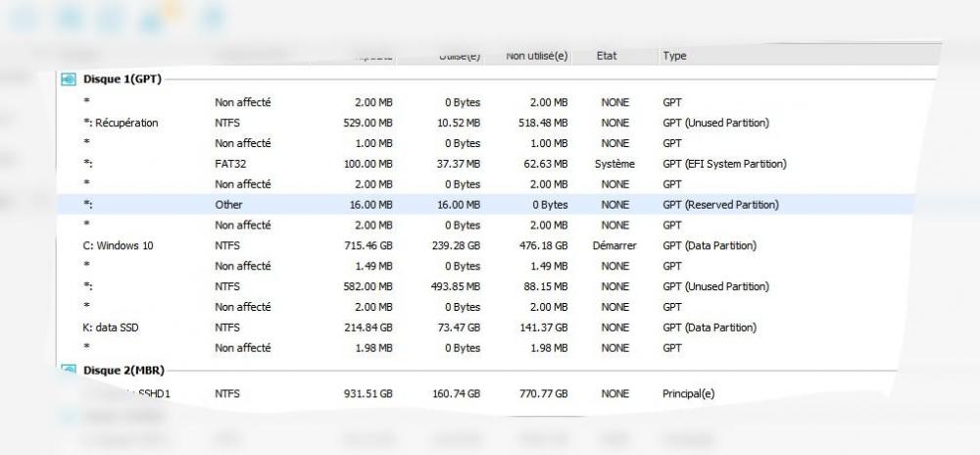Click the Démarrer status cell

tap(614, 245)
